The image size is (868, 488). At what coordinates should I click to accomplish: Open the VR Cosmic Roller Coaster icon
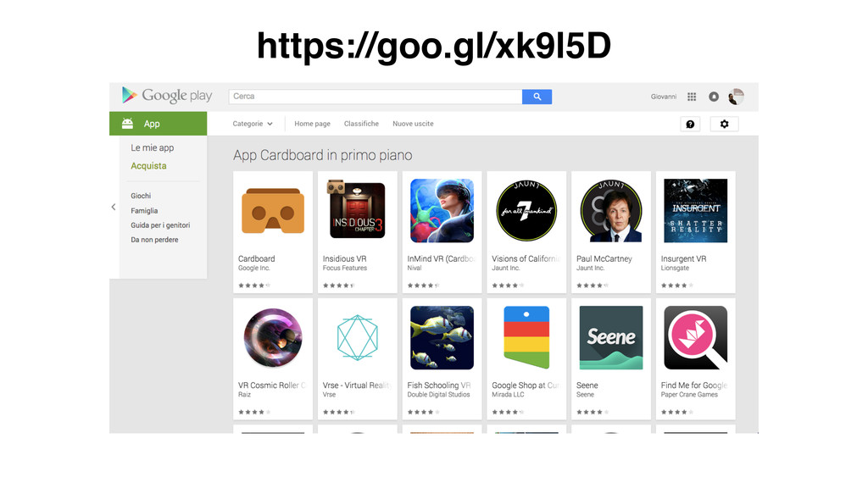coord(273,337)
